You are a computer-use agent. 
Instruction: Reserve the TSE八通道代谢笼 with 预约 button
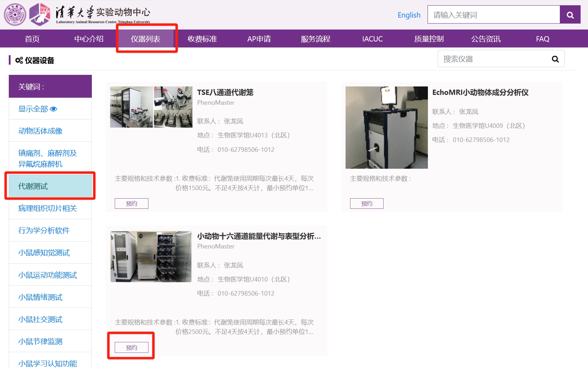pyautogui.click(x=132, y=204)
